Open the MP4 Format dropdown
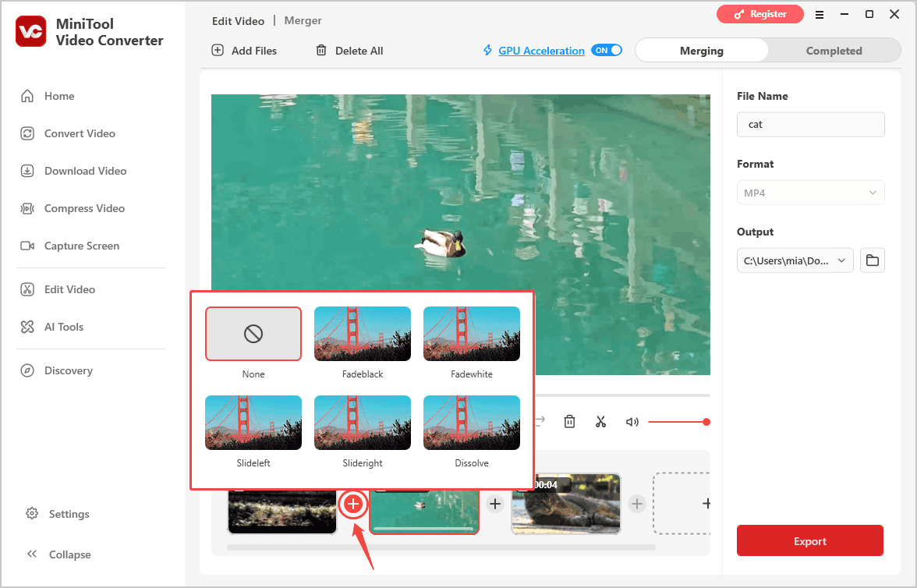This screenshot has width=917, height=588. point(811,193)
